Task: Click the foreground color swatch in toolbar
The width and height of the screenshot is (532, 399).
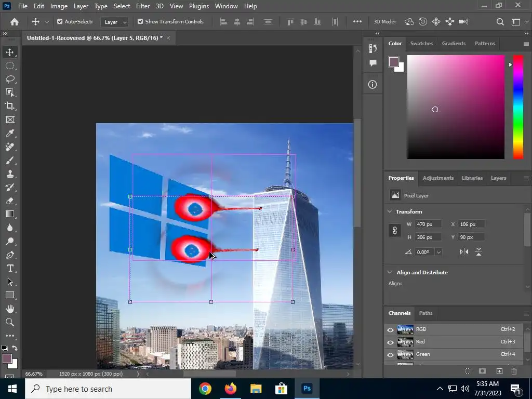Action: pyautogui.click(x=6, y=358)
